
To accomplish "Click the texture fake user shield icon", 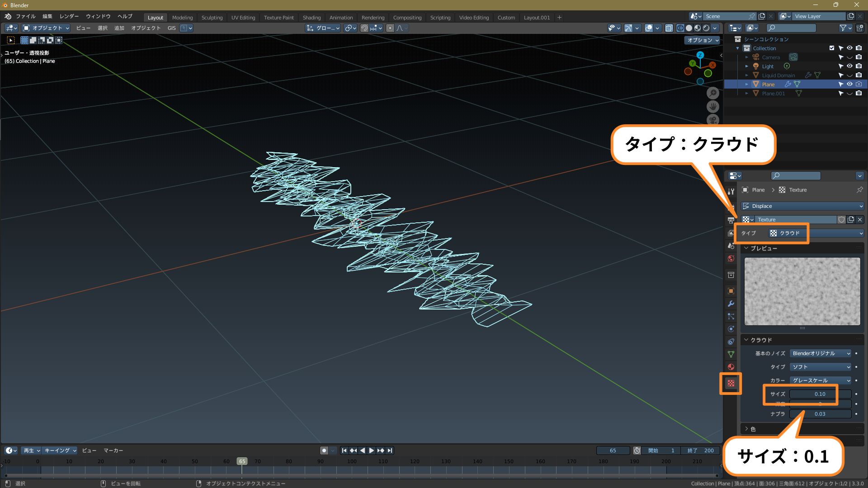I will [841, 220].
